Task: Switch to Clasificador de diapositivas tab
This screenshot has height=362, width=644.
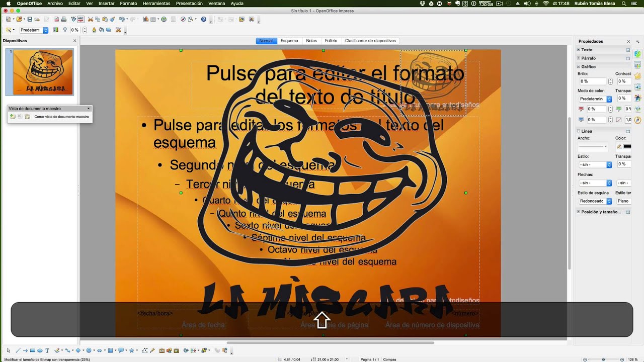Action: pos(370,41)
